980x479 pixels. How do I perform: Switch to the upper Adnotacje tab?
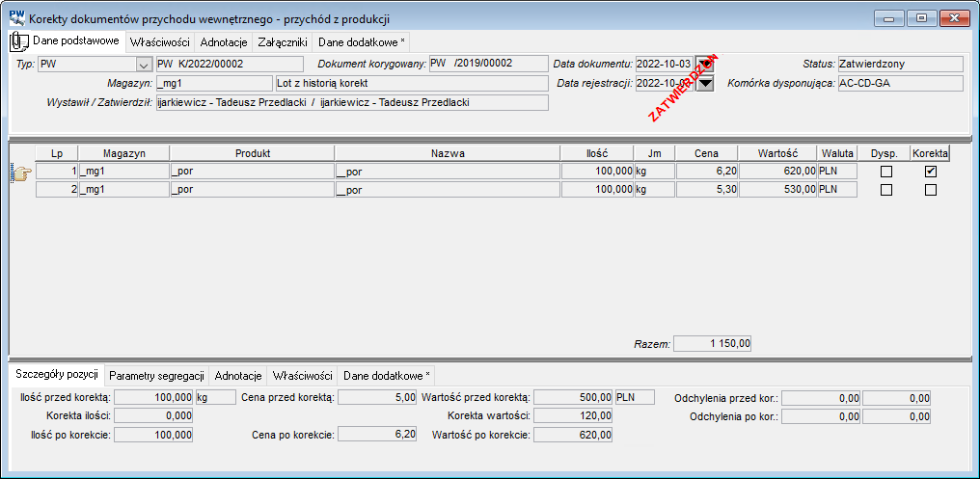(x=224, y=42)
